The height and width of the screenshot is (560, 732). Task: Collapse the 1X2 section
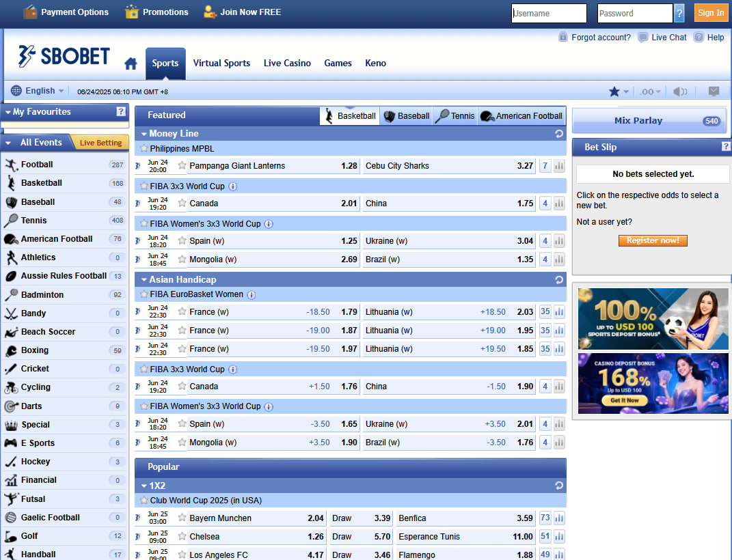pyautogui.click(x=144, y=486)
